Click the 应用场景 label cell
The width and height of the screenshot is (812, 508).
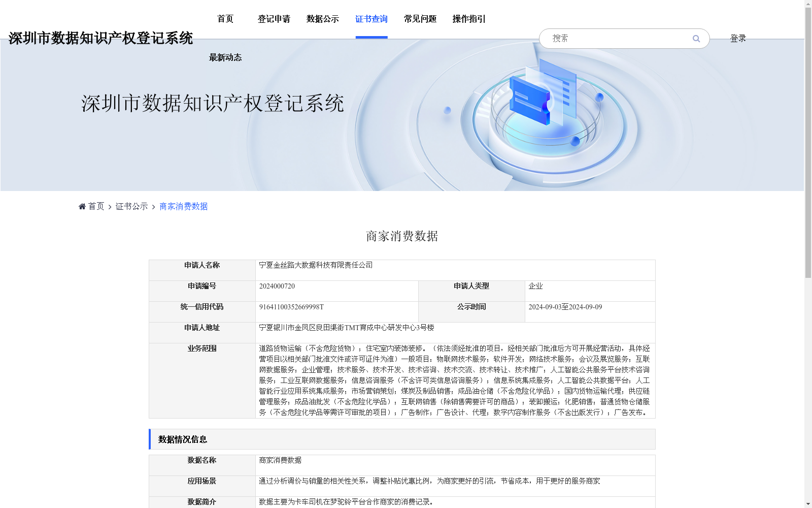[202, 486]
